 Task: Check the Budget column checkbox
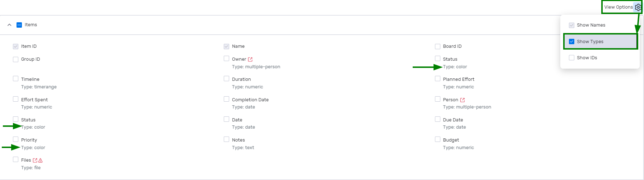pos(437,139)
